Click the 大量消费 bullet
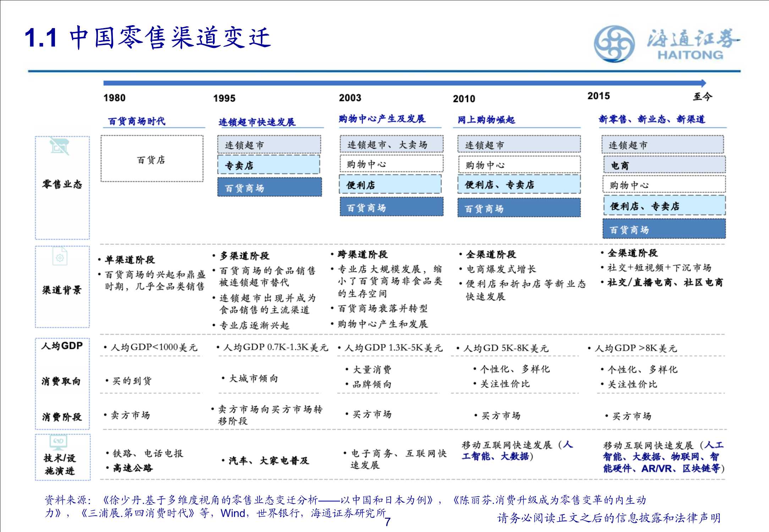The width and height of the screenshot is (769, 532). pos(368,369)
